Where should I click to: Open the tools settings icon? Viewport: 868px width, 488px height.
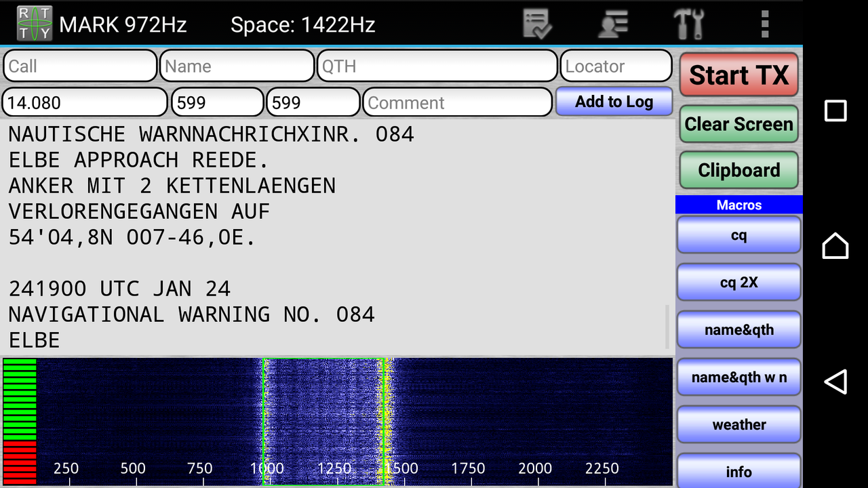click(x=688, y=24)
